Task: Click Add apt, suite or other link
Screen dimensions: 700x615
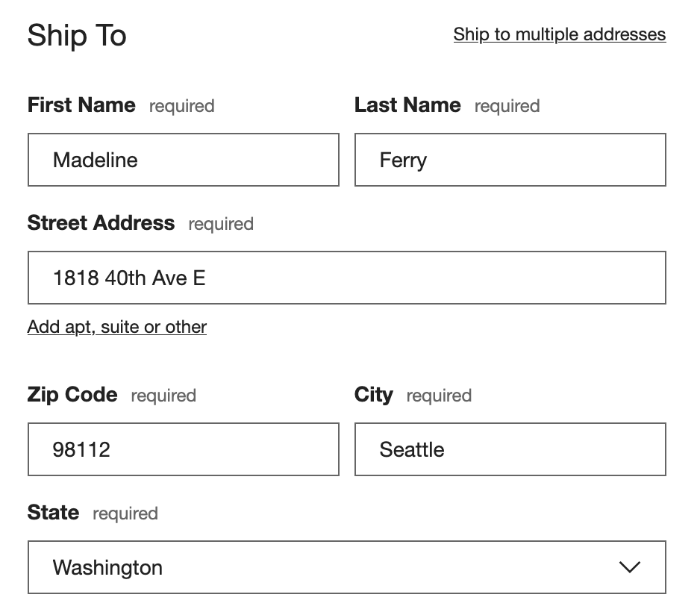Action: tap(117, 327)
